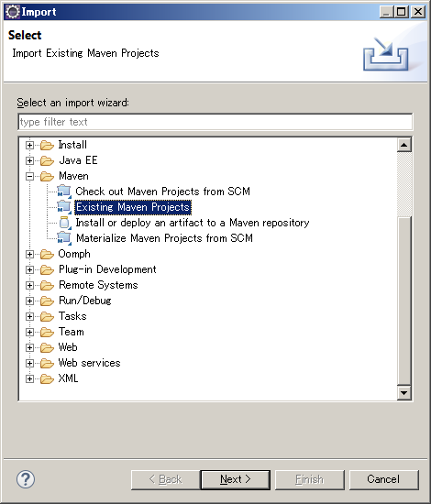Click the disabled Finish button

tap(310, 479)
